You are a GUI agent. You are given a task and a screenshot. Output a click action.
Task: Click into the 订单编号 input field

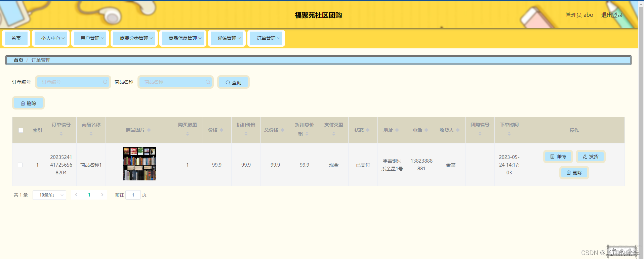click(x=73, y=82)
